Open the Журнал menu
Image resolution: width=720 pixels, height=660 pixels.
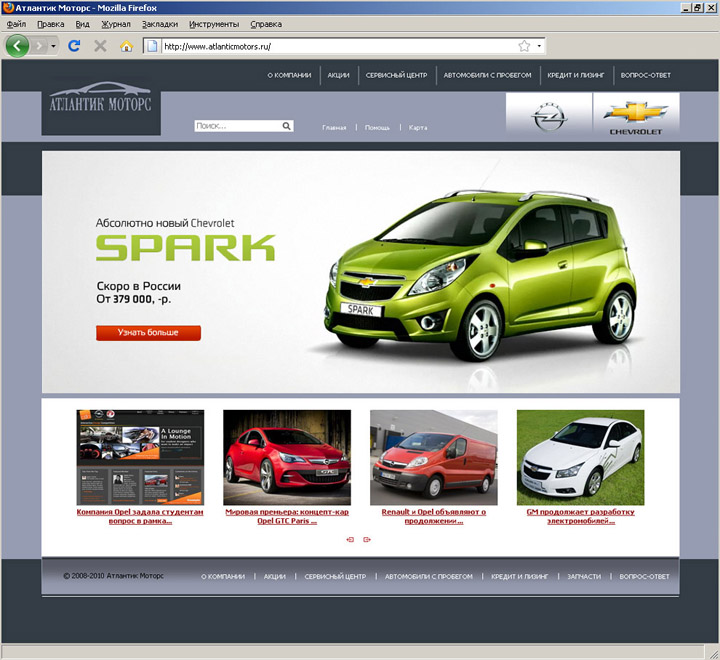(116, 24)
